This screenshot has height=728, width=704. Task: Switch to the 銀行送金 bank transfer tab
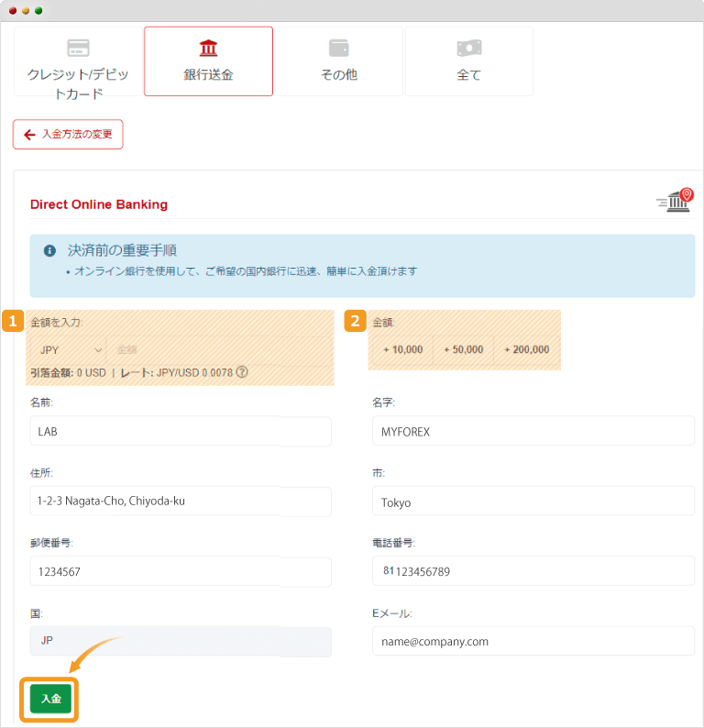208,61
